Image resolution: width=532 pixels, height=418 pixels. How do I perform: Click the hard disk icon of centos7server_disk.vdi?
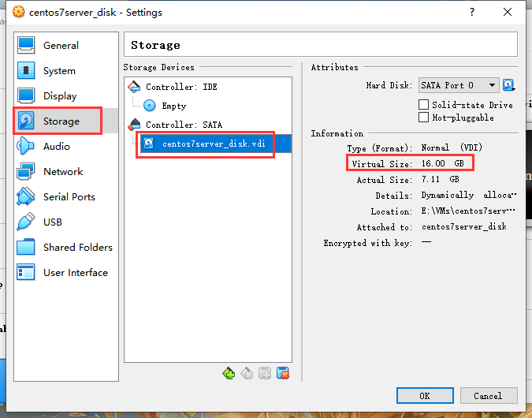coord(149,144)
